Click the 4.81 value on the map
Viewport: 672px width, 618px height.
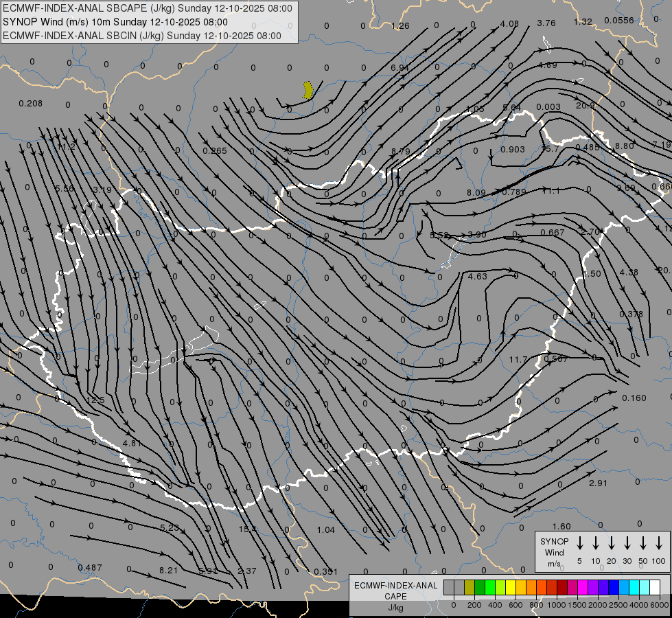point(132,443)
